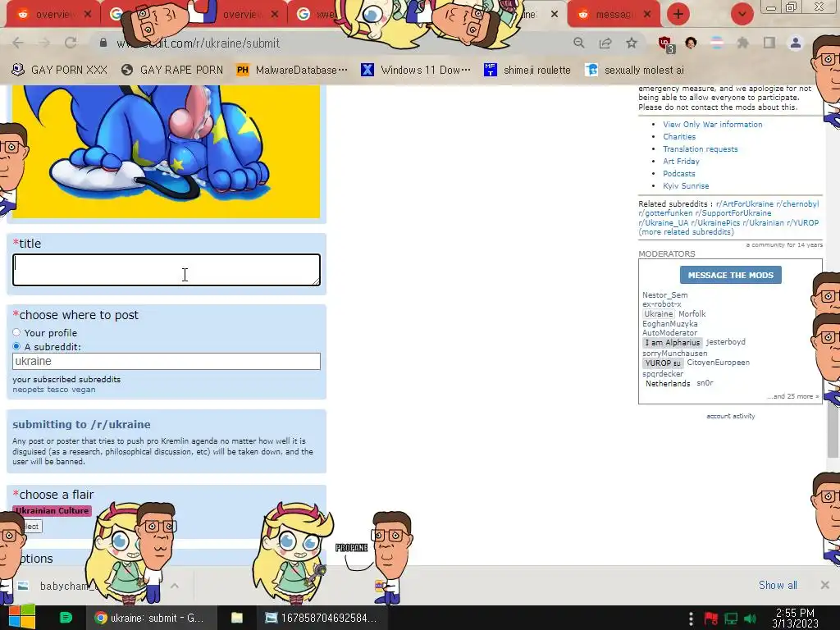This screenshot has height=630, width=840.
Task: Open the Chrome profile avatar
Action: (796, 43)
